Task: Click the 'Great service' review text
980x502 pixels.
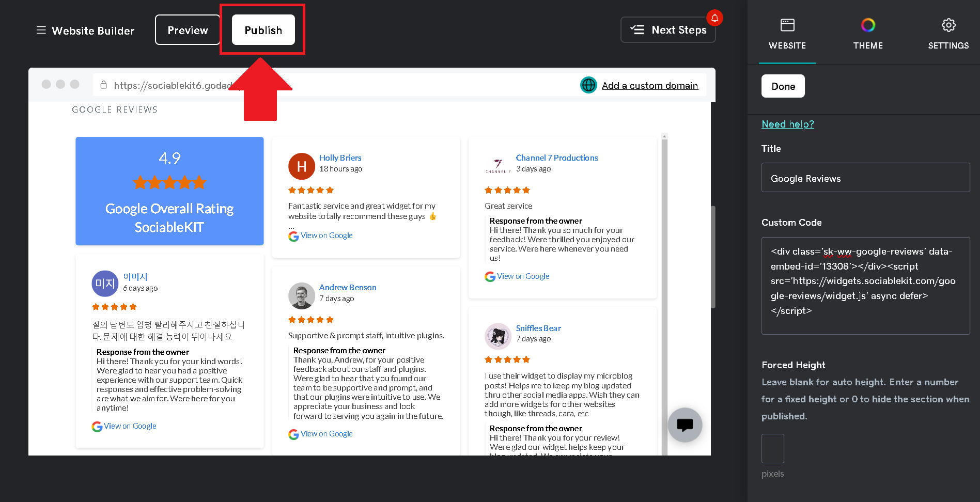Action: pyautogui.click(x=508, y=206)
